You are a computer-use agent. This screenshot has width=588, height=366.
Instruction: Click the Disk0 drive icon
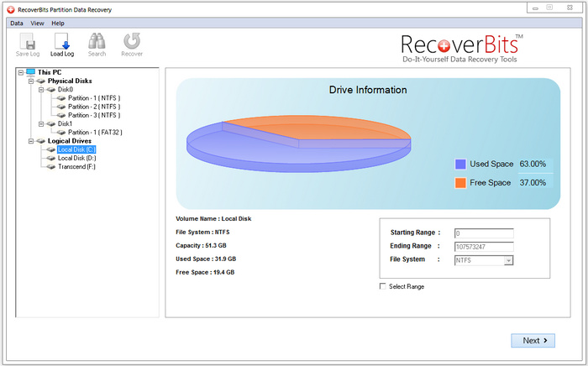point(50,90)
